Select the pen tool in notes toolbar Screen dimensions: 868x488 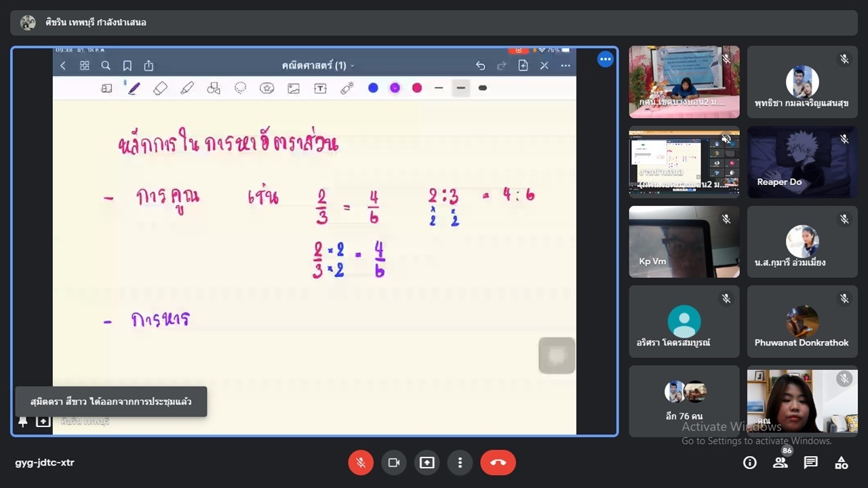134,88
